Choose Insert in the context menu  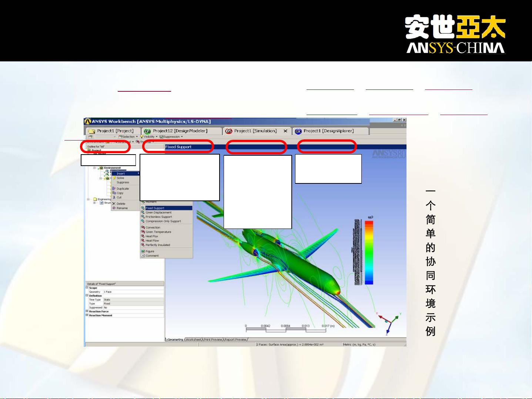click(x=126, y=173)
